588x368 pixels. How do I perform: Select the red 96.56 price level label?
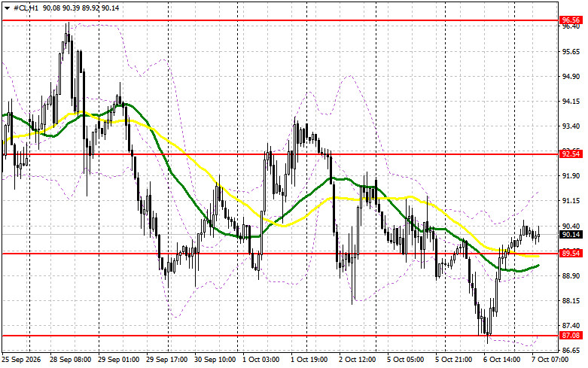coord(571,20)
